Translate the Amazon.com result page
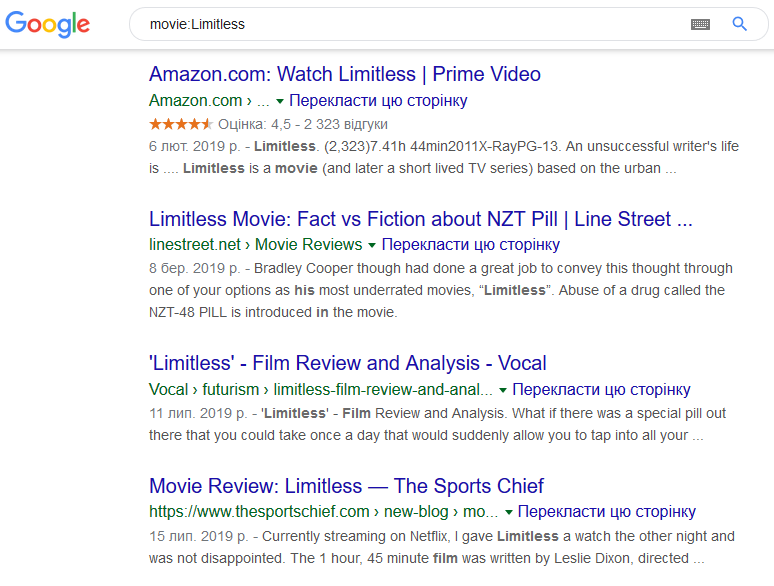Screen dimensions: 774x586 (378, 100)
